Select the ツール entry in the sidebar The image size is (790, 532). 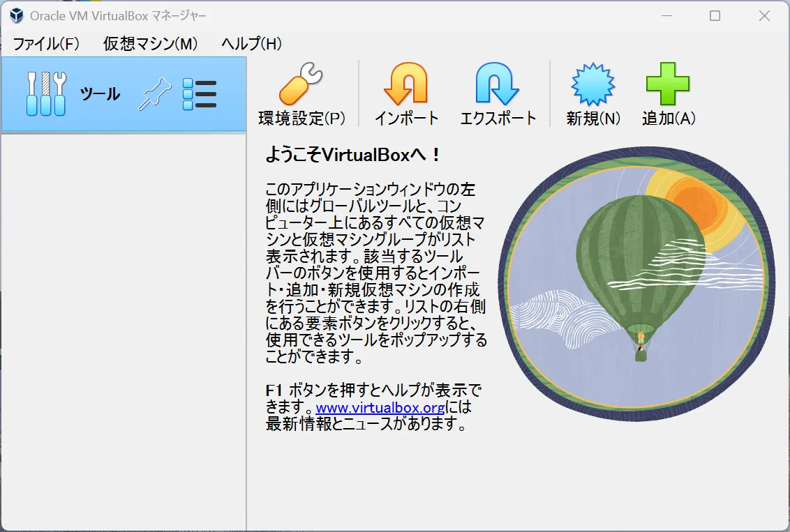[x=124, y=94]
